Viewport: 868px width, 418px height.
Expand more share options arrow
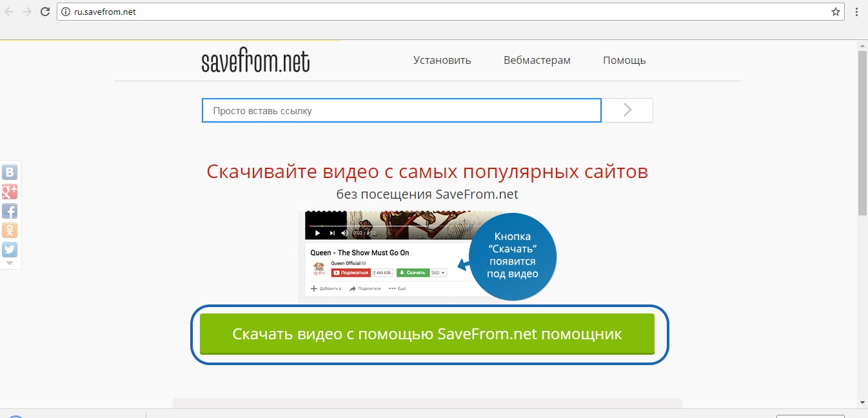click(10, 263)
